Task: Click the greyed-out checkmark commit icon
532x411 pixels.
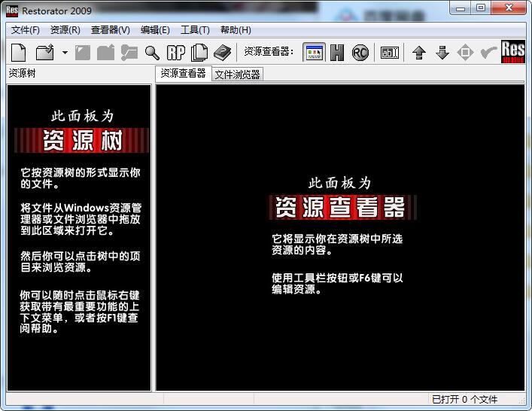Action: pos(489,53)
